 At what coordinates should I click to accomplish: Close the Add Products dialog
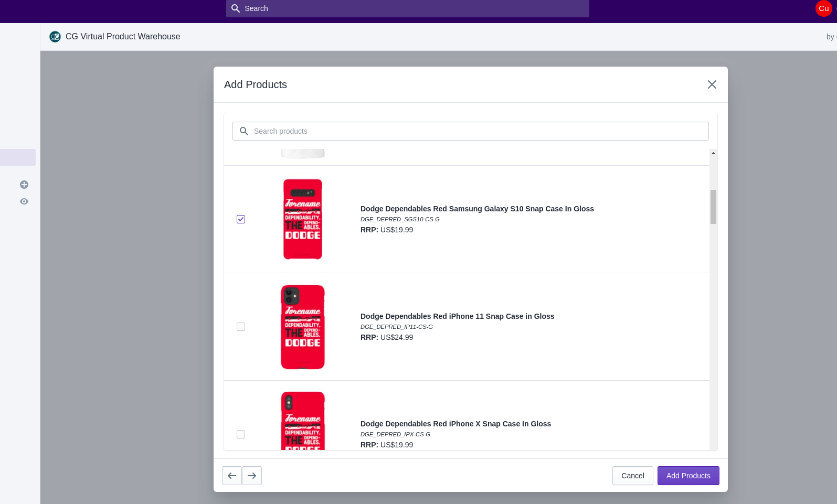pos(712,84)
